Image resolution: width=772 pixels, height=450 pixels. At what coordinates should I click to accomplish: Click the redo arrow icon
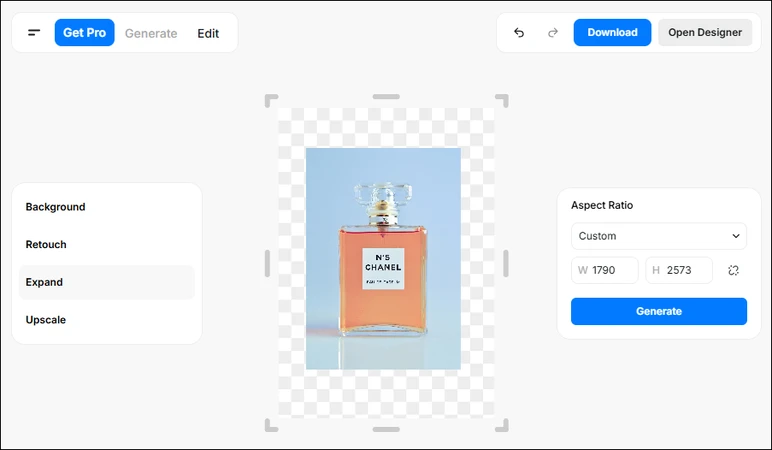click(553, 32)
